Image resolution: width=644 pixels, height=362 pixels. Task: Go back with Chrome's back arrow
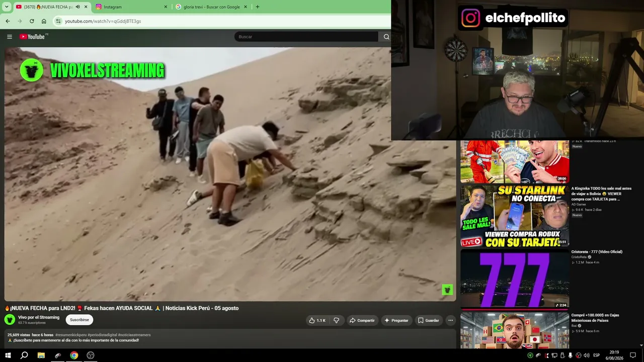pos(8,21)
